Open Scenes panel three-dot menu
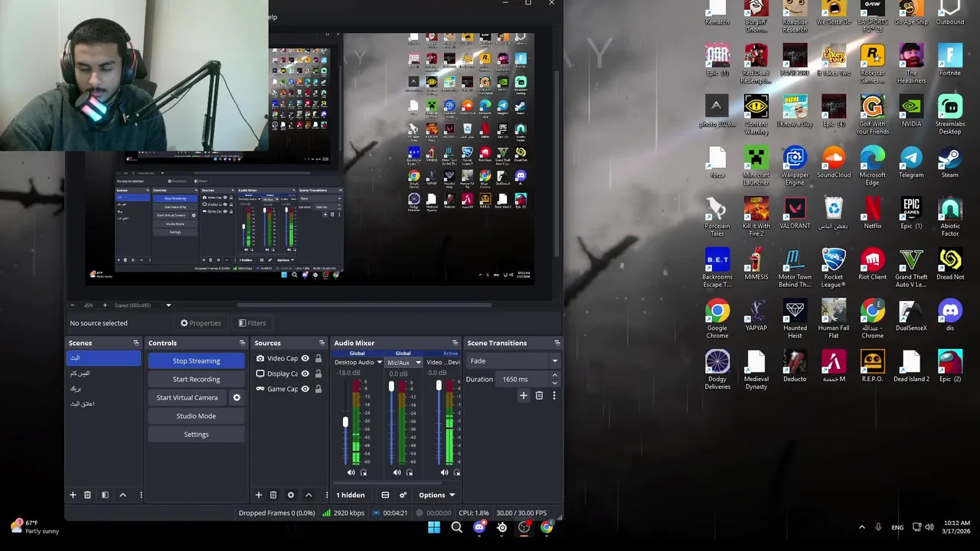980x551 pixels. (141, 495)
